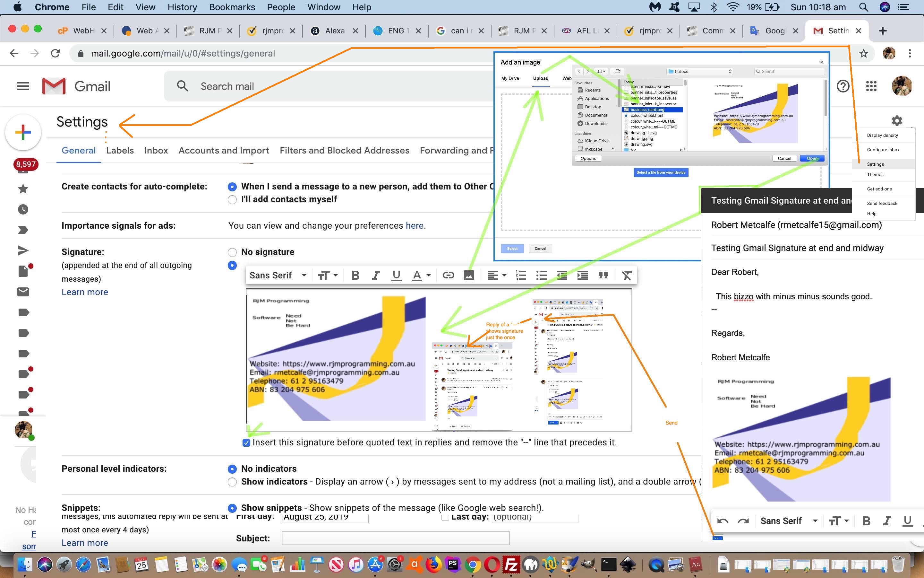Select the "Show snippets" radio button
Image resolution: width=924 pixels, height=578 pixels.
[232, 508]
